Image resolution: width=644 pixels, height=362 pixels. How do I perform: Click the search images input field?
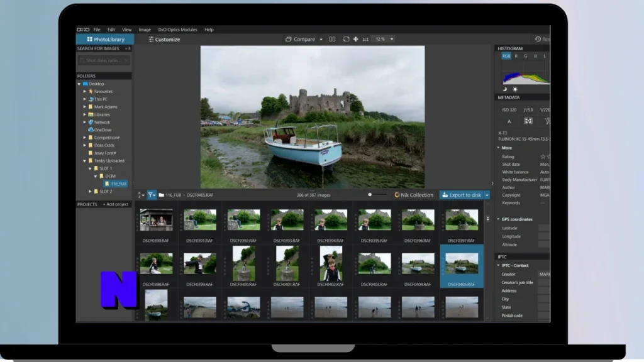[104, 60]
